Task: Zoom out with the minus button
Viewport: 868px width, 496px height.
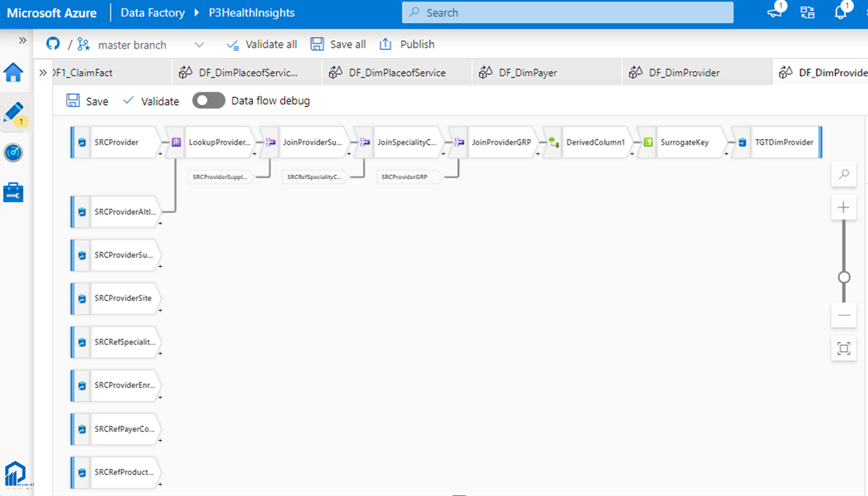Action: click(x=844, y=316)
